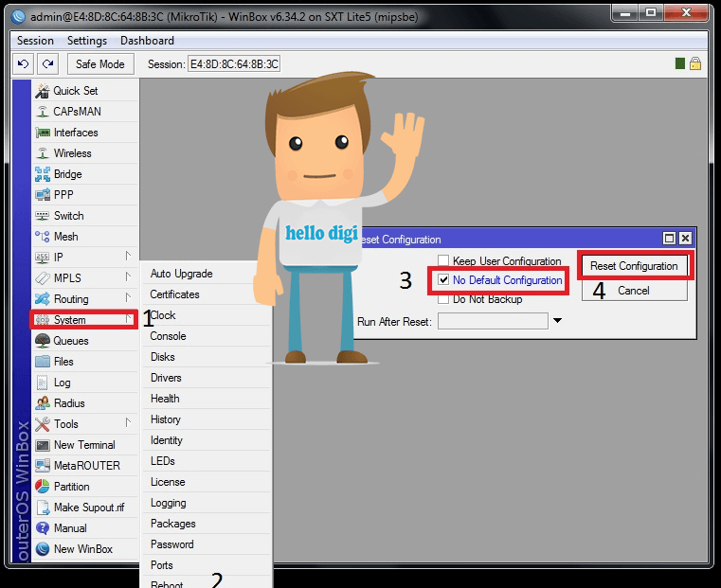Viewport: 721px width, 588px height.
Task: Open Log document icon
Action: [x=43, y=383]
